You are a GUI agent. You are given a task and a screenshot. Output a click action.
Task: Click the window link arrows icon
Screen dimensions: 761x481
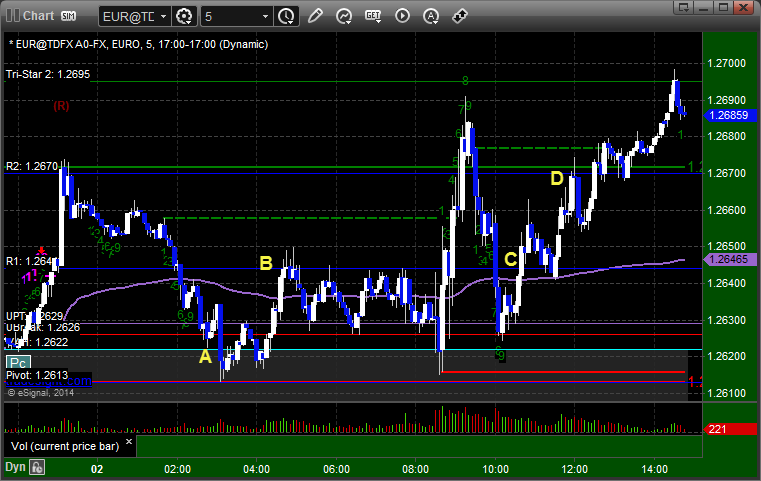click(x=460, y=16)
